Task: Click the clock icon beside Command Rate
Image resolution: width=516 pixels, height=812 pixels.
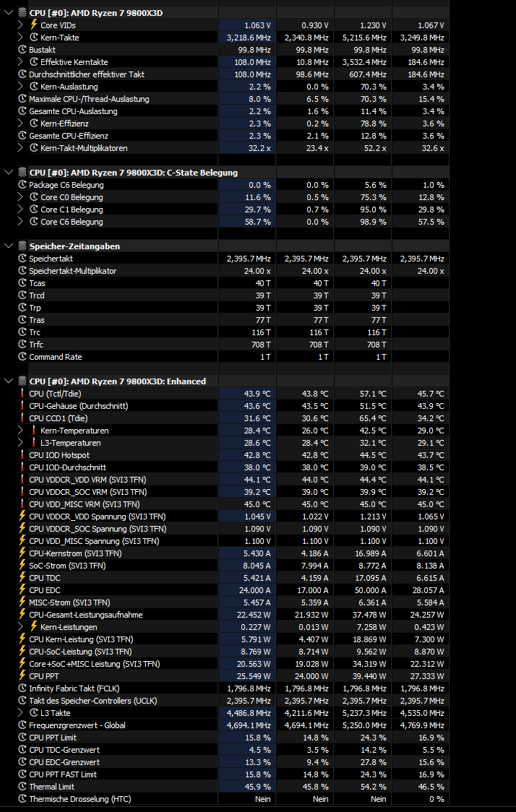Action: point(22,357)
